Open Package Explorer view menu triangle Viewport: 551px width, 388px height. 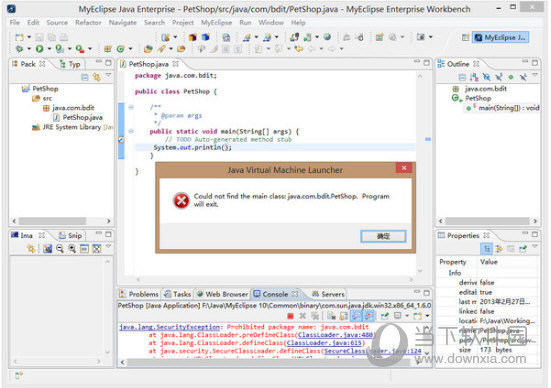point(109,75)
